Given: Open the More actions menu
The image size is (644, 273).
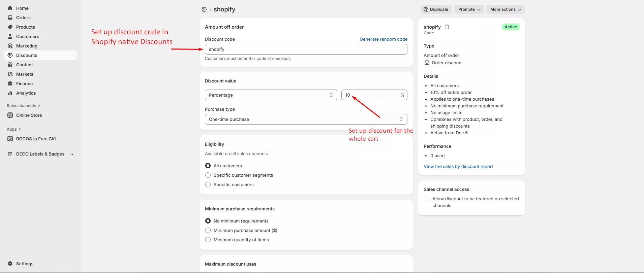Looking at the screenshot, I should coord(505,9).
